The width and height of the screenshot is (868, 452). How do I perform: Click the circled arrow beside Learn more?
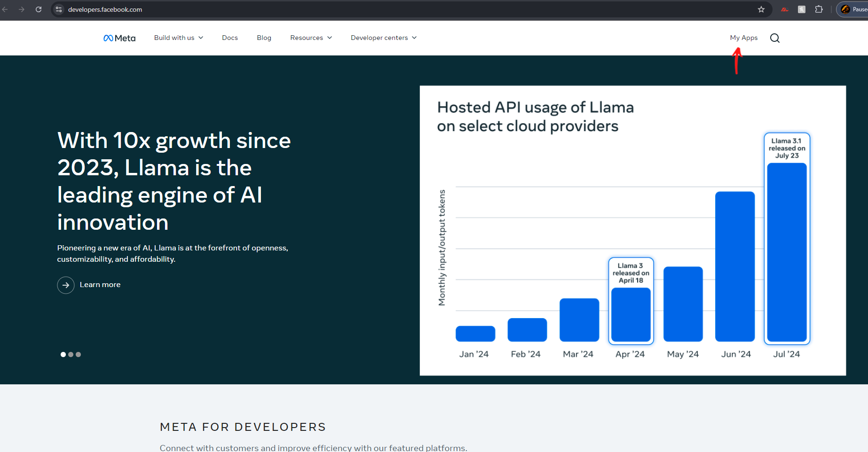click(x=66, y=285)
